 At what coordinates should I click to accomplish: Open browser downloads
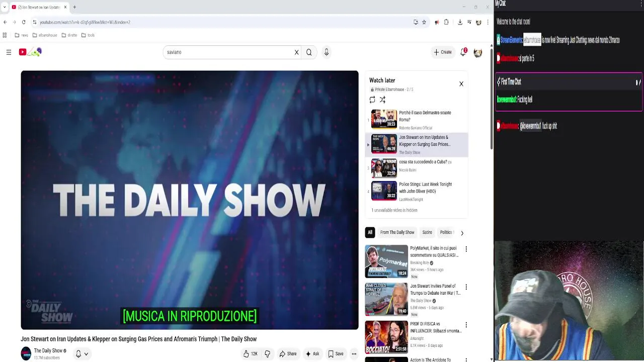click(x=460, y=22)
